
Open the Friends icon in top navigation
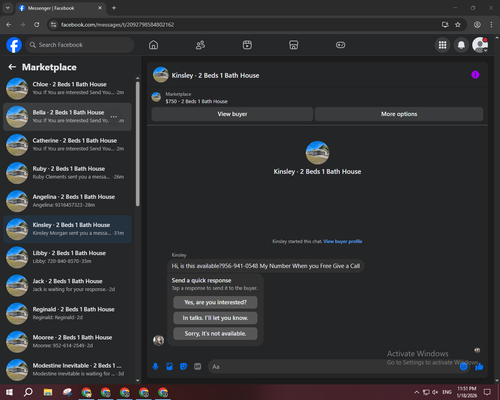point(200,45)
